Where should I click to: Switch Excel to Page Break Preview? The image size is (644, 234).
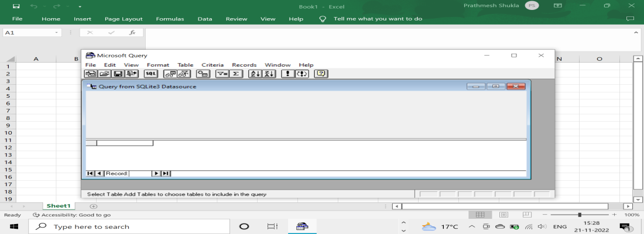(527, 215)
